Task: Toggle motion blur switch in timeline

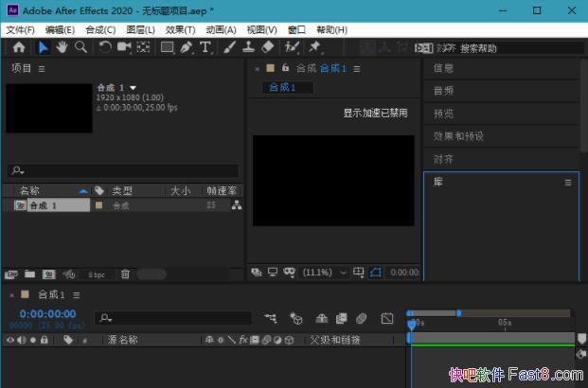Action: click(x=361, y=318)
